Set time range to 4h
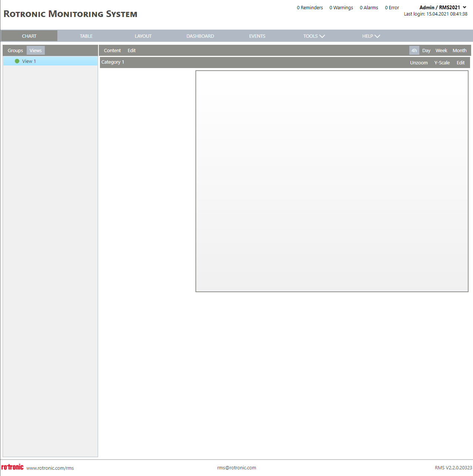The image size is (473, 476). point(414,50)
